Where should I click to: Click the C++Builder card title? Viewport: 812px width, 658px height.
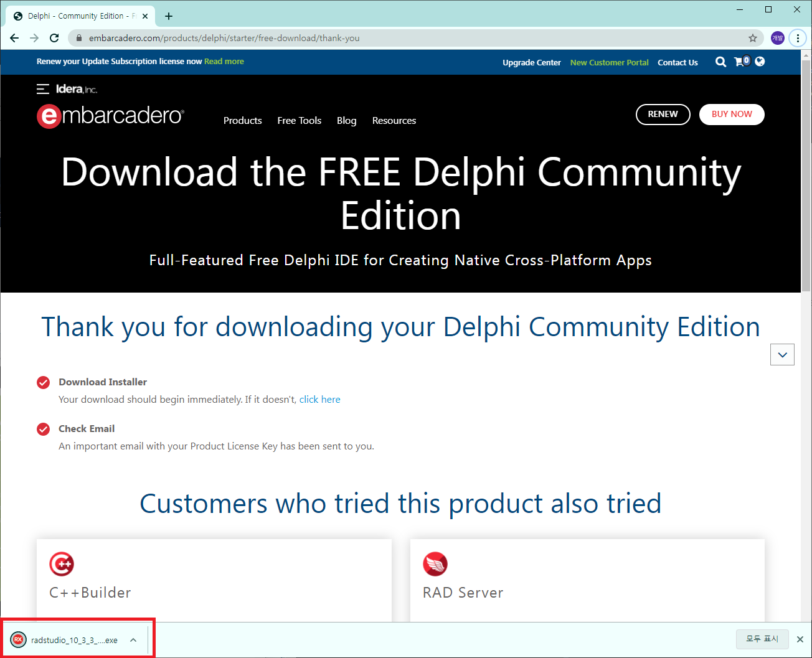[x=90, y=593]
